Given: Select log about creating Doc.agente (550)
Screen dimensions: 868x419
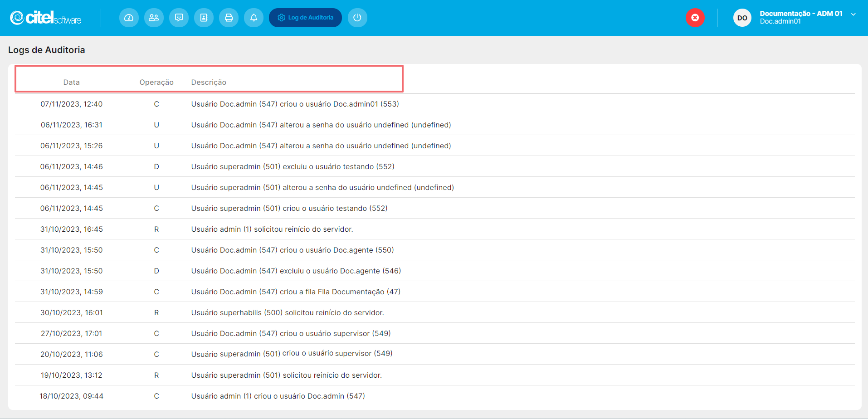Looking at the screenshot, I should (x=293, y=250).
